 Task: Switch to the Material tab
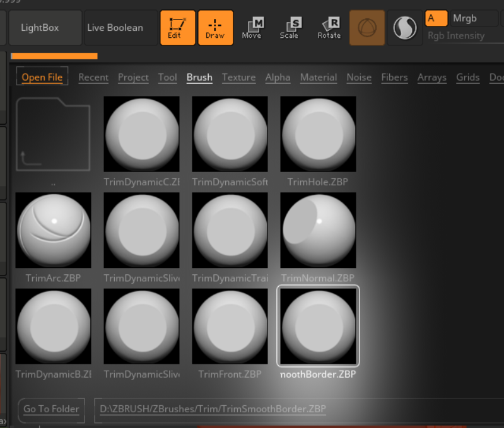tap(319, 78)
